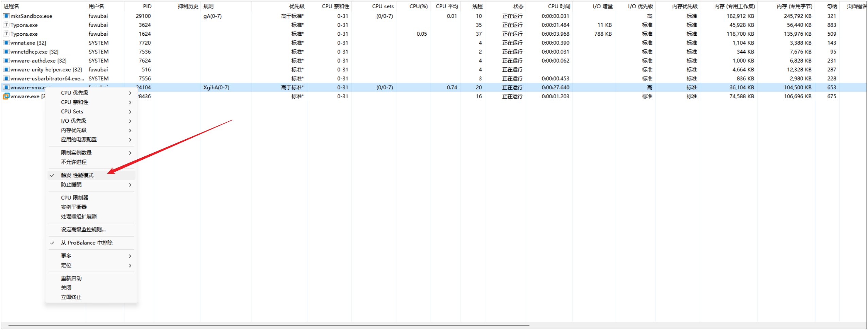Click the gA(0-7) rule cell
This screenshot has width=868, height=330.
(x=212, y=16)
